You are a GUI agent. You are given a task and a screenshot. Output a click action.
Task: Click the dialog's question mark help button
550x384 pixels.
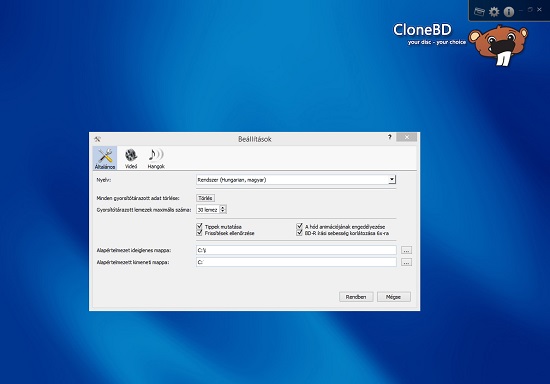coord(389,137)
